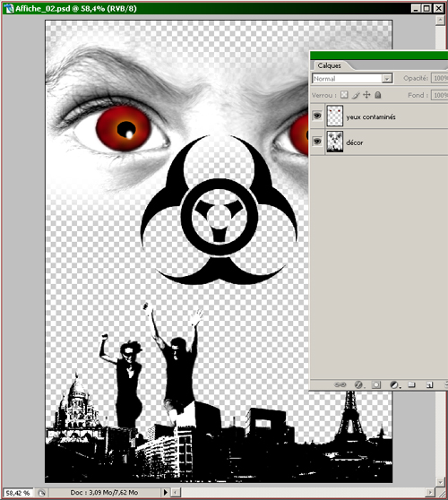Click the décor layer thumbnail
This screenshot has width=448, height=500.
tap(335, 142)
